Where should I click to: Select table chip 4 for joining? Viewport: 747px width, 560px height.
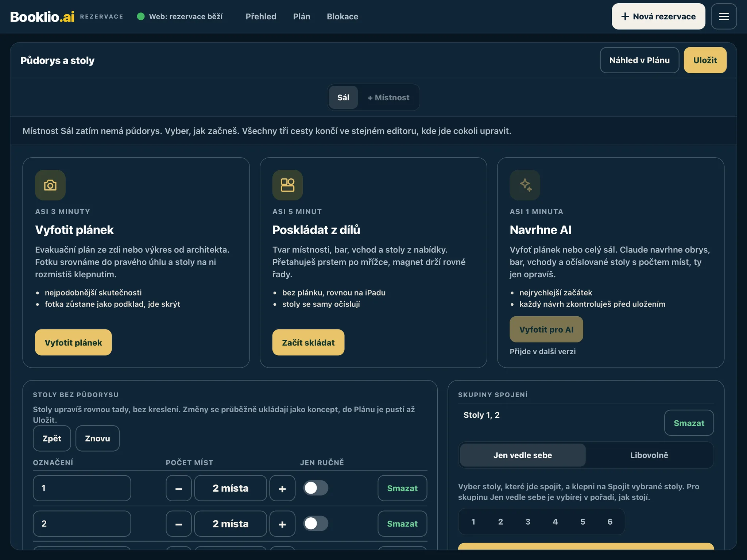pos(555,522)
